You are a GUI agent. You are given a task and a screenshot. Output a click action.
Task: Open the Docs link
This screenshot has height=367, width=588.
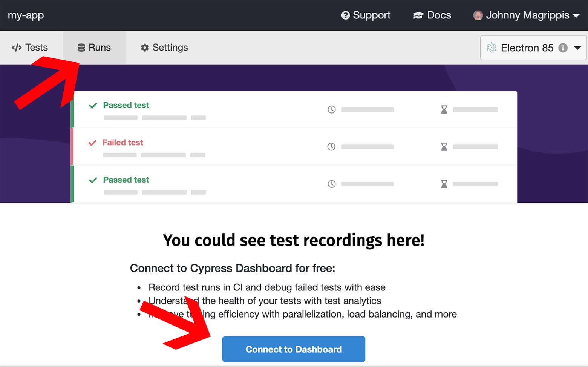(432, 15)
